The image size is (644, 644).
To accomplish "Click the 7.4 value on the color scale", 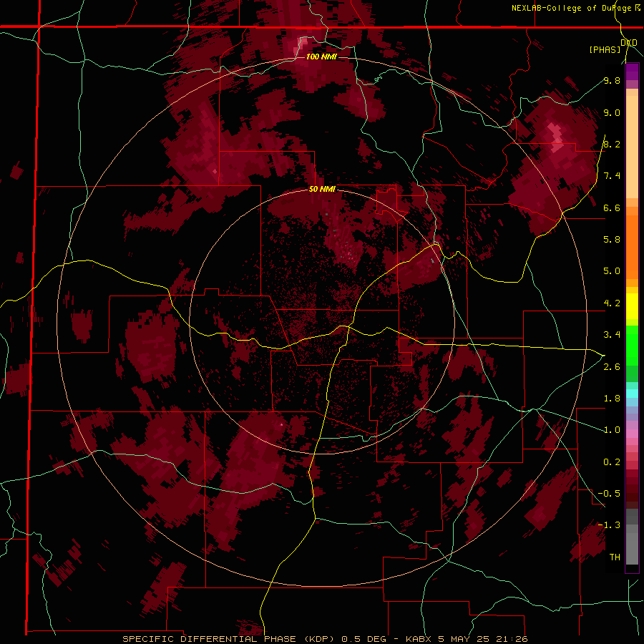I will tap(612, 176).
